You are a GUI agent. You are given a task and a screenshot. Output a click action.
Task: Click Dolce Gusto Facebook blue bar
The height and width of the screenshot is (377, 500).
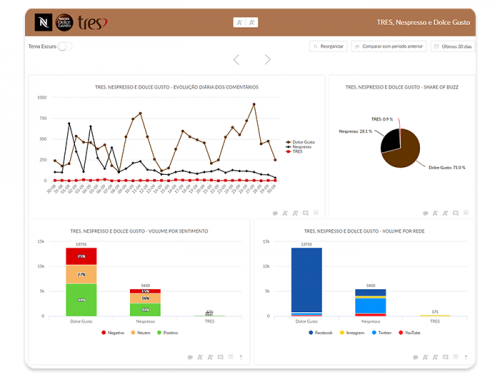pyautogui.click(x=307, y=279)
